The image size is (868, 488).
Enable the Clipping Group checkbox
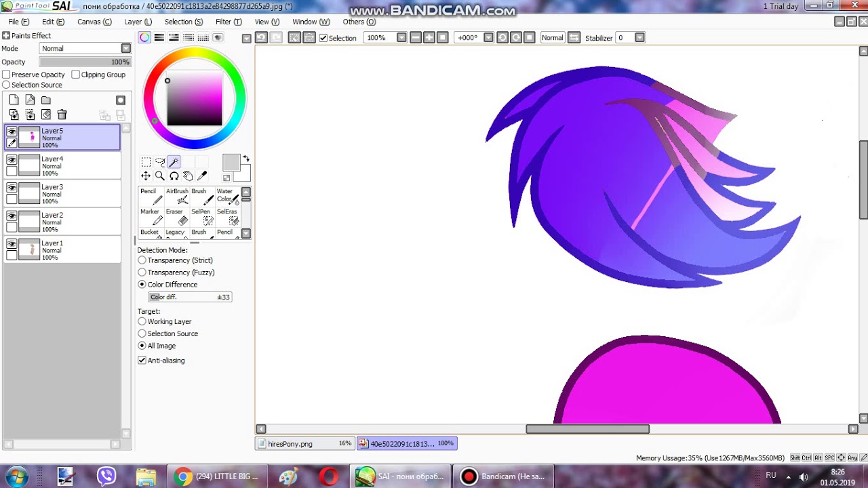click(75, 75)
